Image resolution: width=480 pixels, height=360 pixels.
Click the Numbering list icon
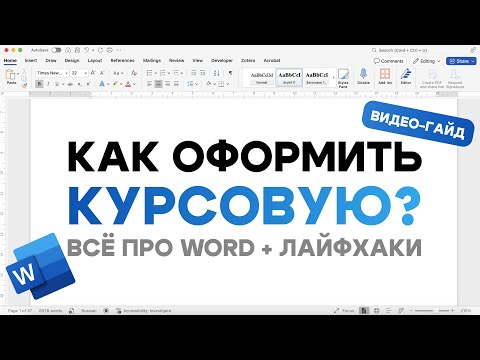pyautogui.click(x=162, y=73)
